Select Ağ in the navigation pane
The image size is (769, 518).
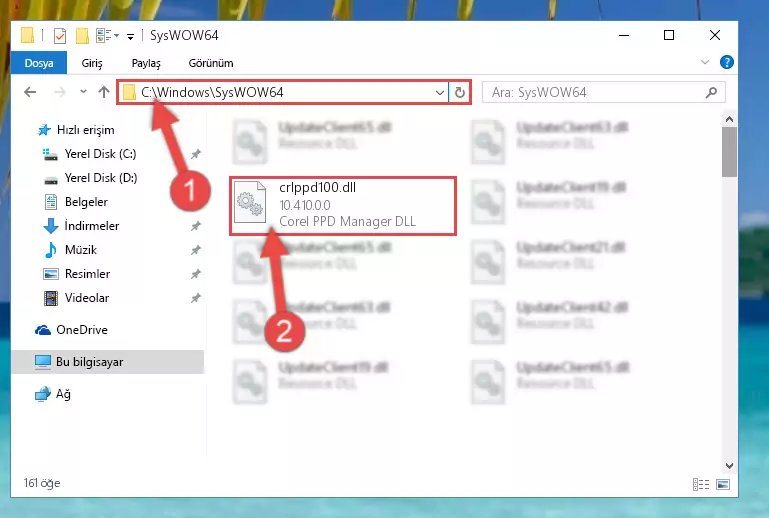click(63, 394)
